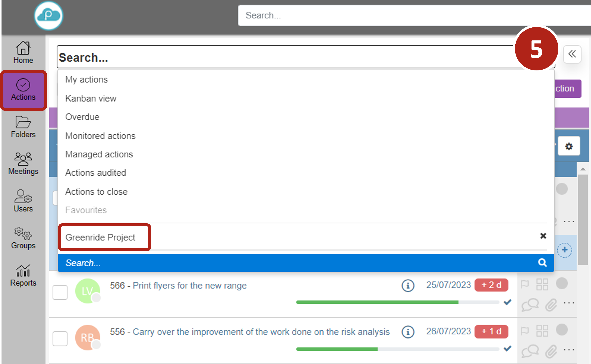The image size is (591, 364).
Task: Open the Reports chart icon
Action: 23,275
